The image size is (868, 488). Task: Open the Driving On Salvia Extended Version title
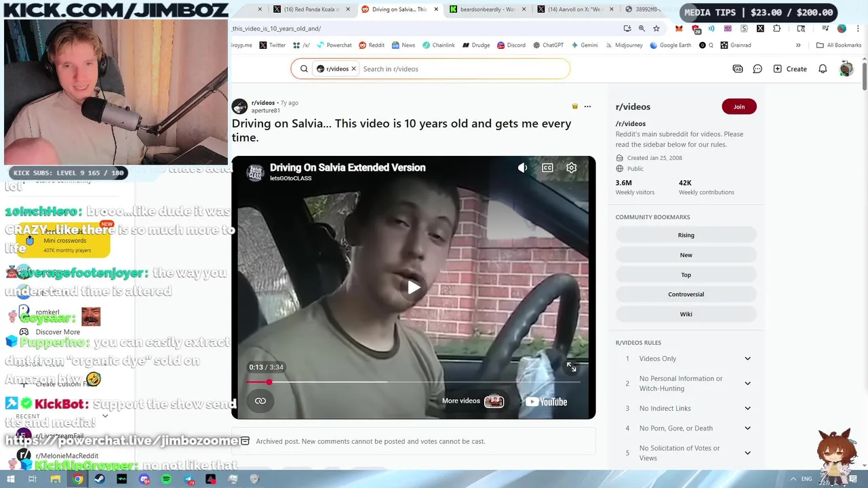click(348, 167)
